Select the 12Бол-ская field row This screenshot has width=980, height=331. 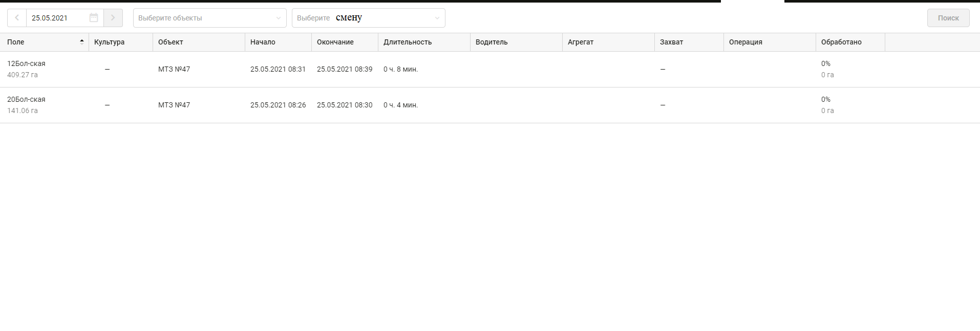tap(26, 64)
